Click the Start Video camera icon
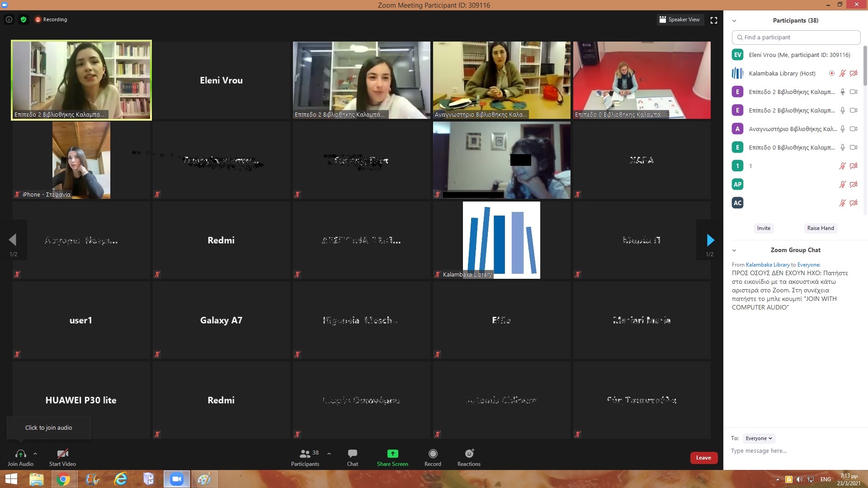Image resolution: width=868 pixels, height=488 pixels. [x=62, y=454]
